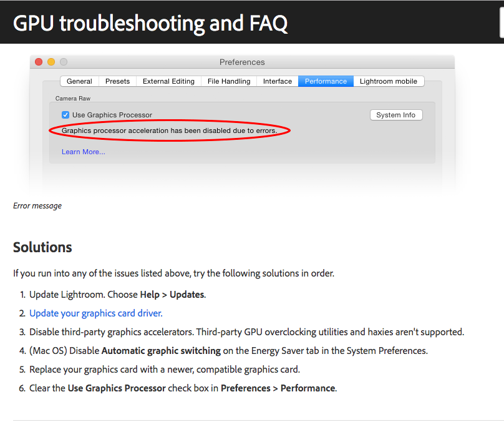Uncheck the Use Graphics Processor checkbox

pos(65,115)
